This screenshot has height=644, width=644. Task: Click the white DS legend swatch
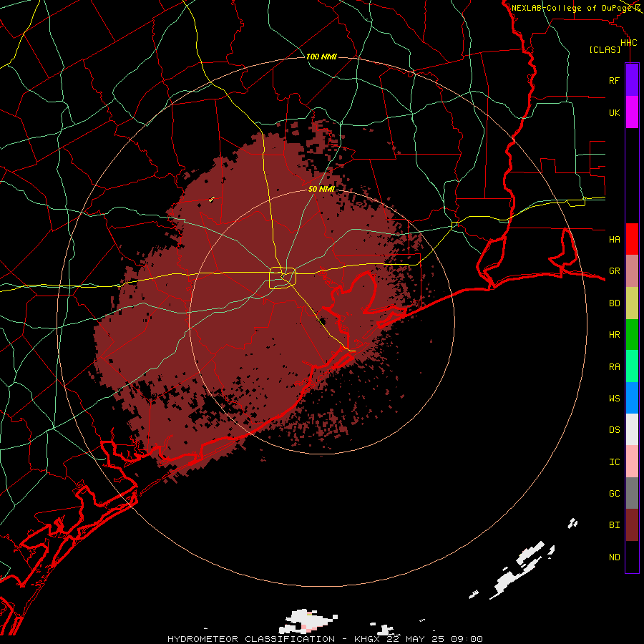pos(632,429)
